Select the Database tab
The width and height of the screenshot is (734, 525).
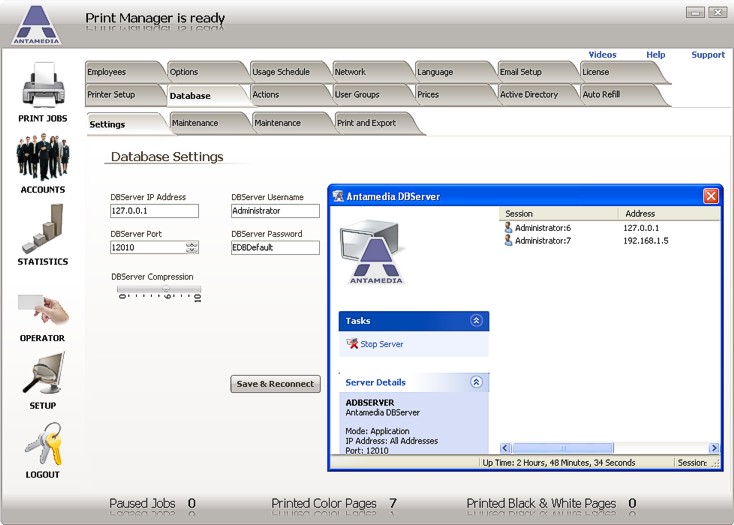208,95
